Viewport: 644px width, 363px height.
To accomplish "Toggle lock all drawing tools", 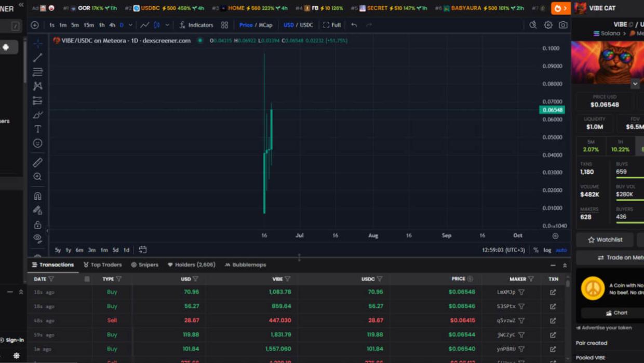I will pos(37,225).
